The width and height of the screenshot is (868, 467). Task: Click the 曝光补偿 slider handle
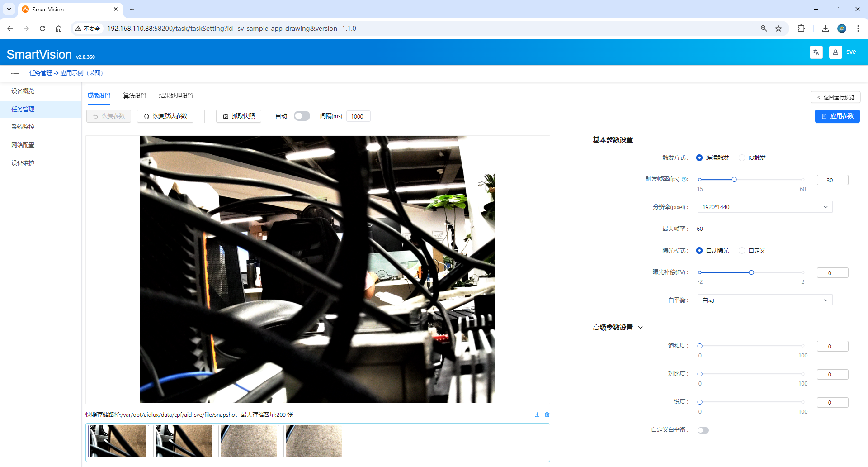[751, 272]
